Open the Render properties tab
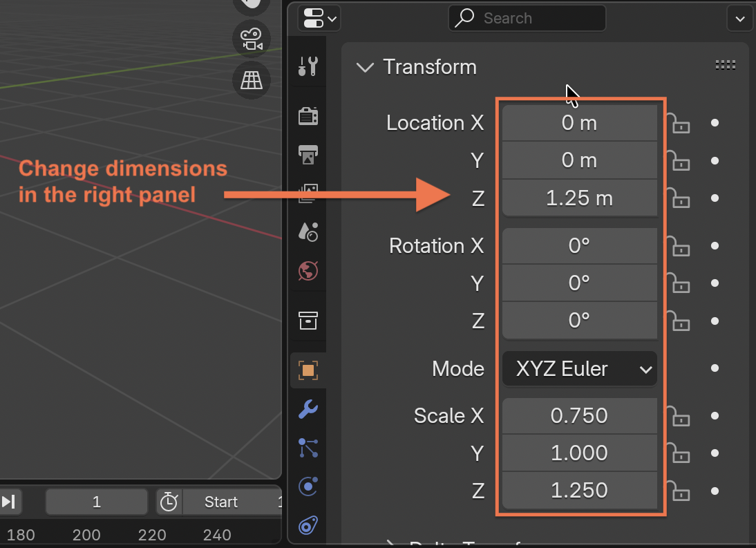756x548 pixels. click(x=308, y=115)
